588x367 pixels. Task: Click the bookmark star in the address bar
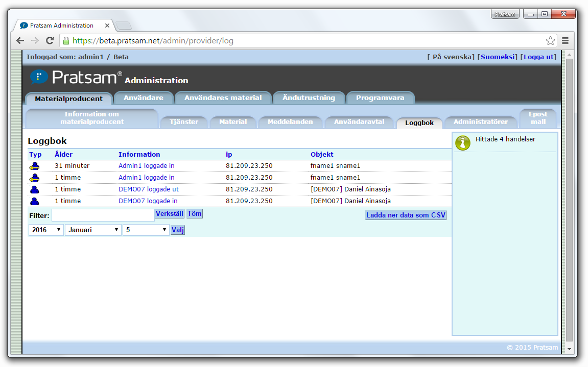pyautogui.click(x=549, y=40)
